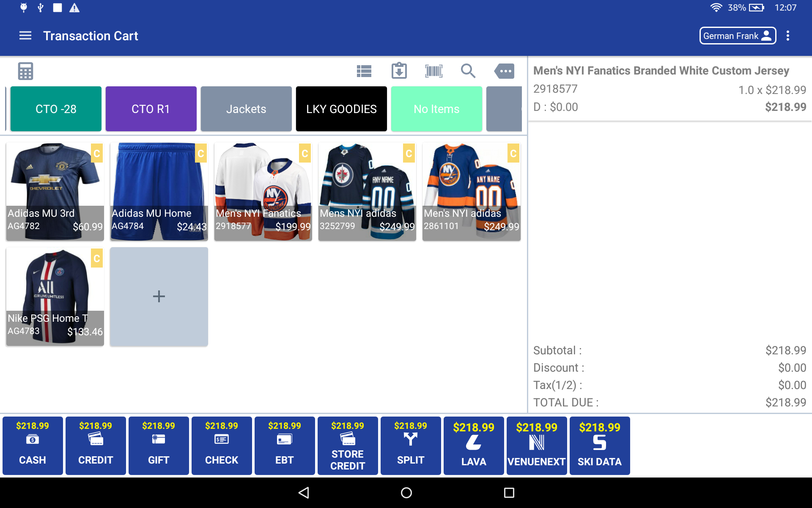Select the cart line Men's NYI Fanatics Jersey
The width and height of the screenshot is (812, 508).
(670, 89)
